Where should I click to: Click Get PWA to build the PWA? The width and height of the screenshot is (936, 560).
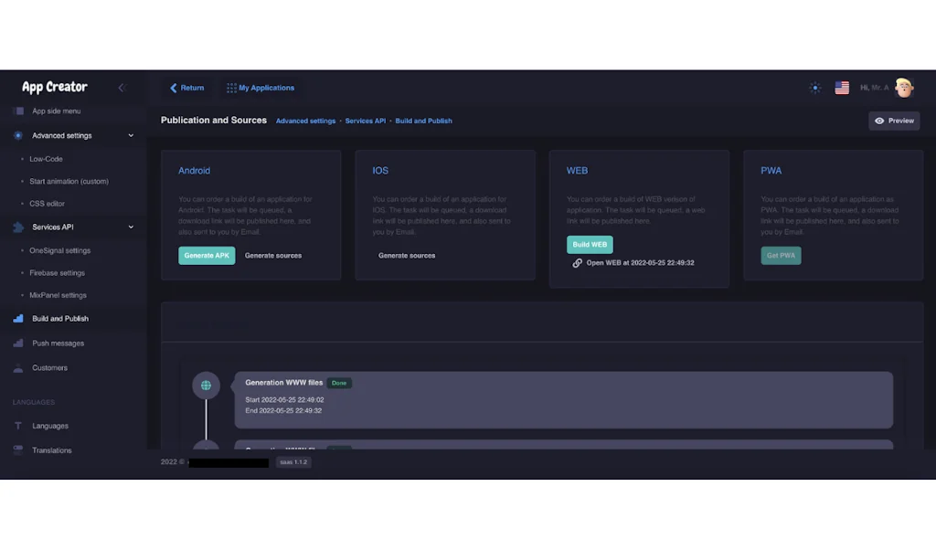pos(781,256)
